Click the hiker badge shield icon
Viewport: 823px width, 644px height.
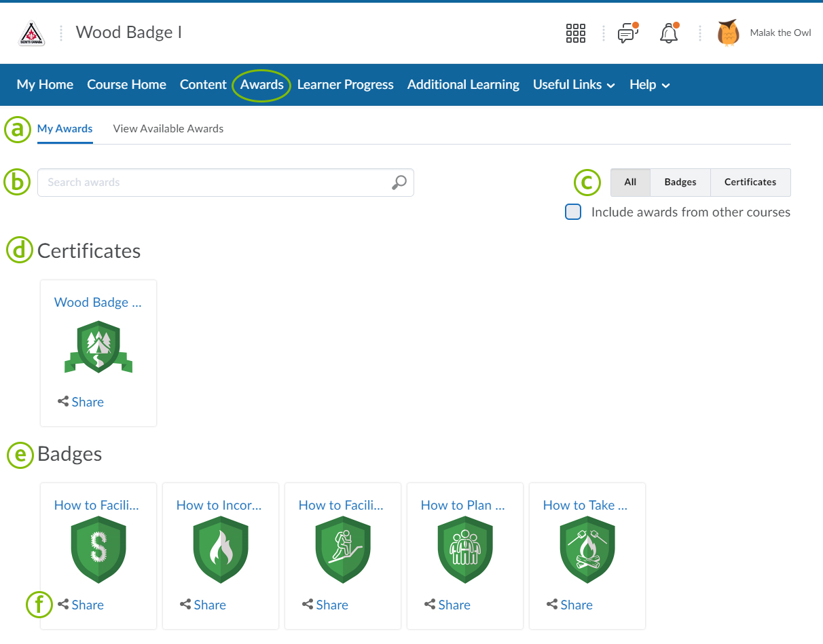pos(342,549)
